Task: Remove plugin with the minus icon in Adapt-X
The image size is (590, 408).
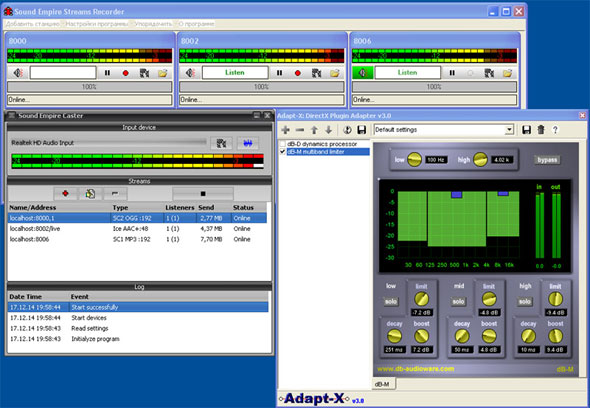Action: 300,130
